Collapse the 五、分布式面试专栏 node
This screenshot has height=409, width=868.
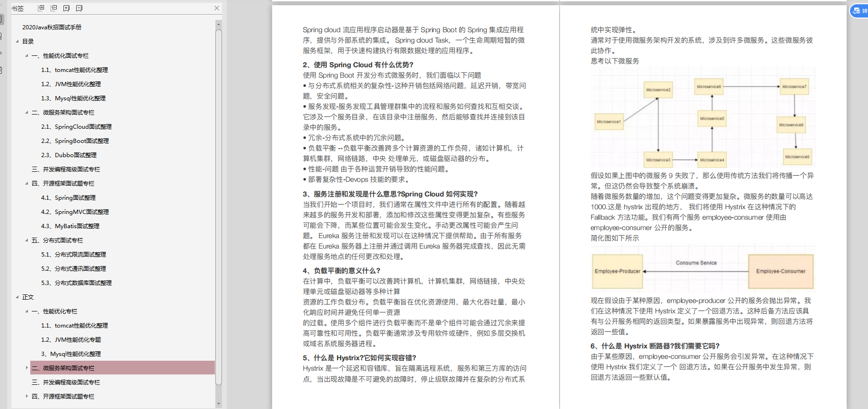tap(27, 240)
